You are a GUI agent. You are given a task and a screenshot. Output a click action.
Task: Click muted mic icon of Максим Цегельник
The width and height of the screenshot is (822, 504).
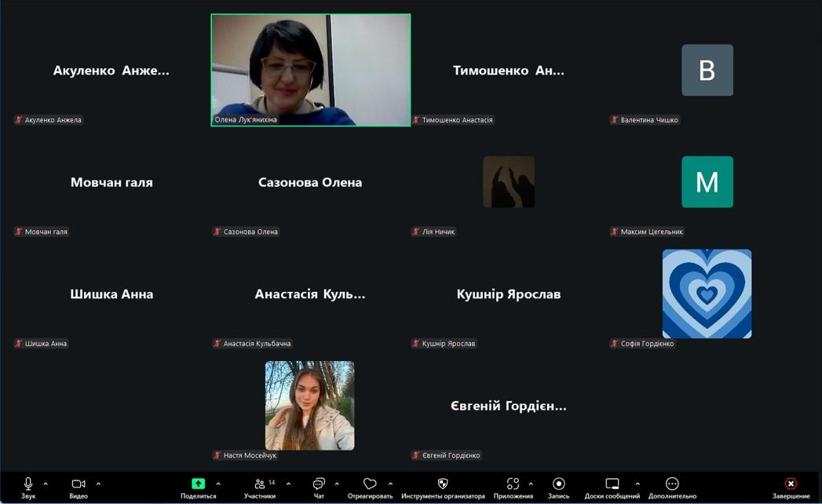click(x=615, y=232)
